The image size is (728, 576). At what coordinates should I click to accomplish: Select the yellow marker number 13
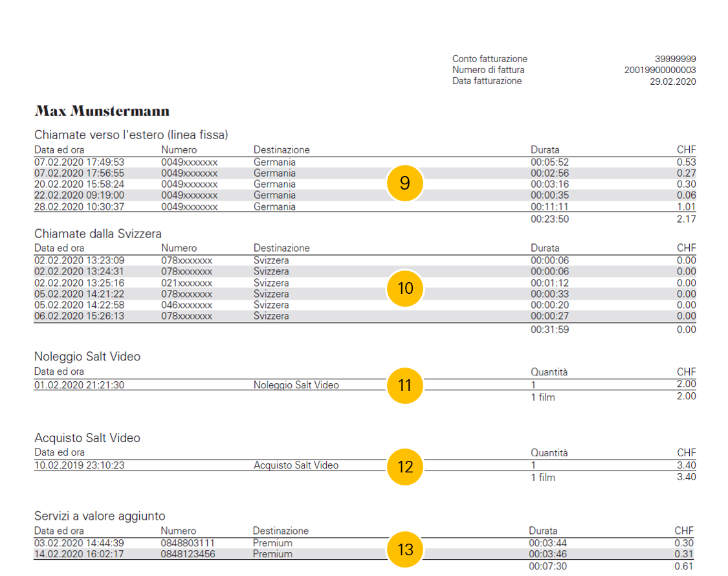404,550
